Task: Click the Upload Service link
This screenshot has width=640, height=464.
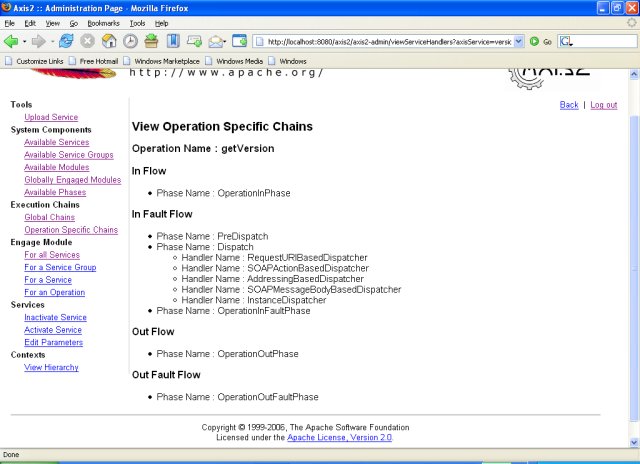Action: [x=51, y=117]
